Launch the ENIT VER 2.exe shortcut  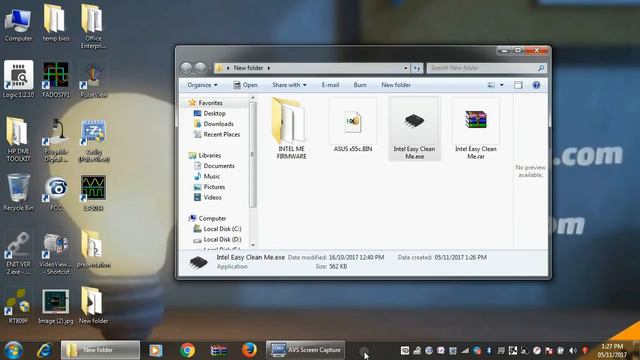pyautogui.click(x=18, y=252)
